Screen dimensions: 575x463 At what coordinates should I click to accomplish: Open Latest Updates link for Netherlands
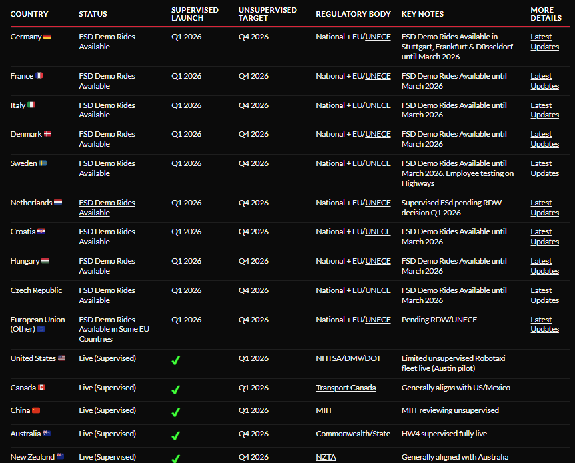(545, 207)
